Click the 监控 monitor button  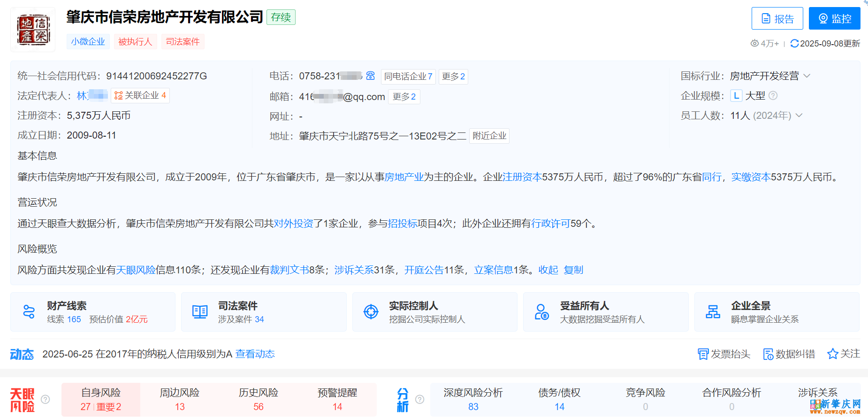click(834, 19)
